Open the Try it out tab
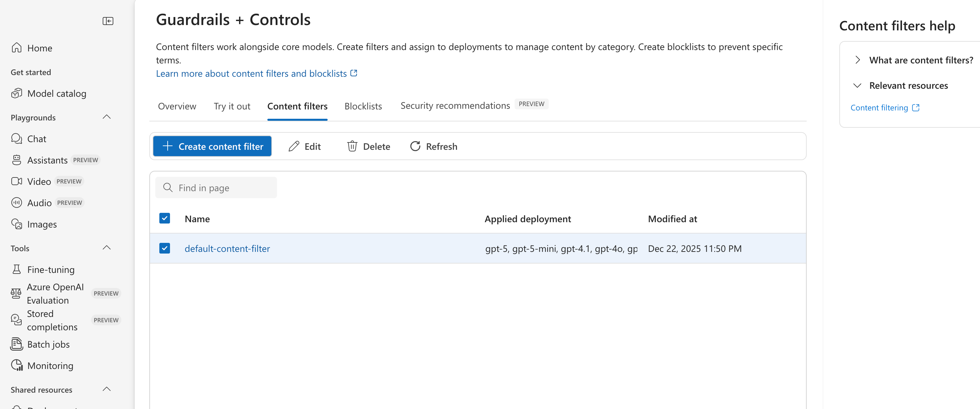This screenshot has width=980, height=409. pos(232,106)
